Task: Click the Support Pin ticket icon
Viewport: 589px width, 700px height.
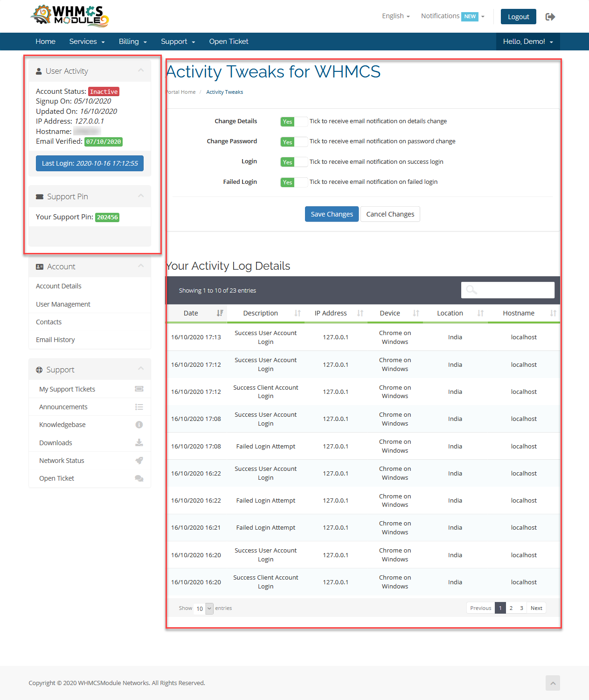Action: [40, 197]
